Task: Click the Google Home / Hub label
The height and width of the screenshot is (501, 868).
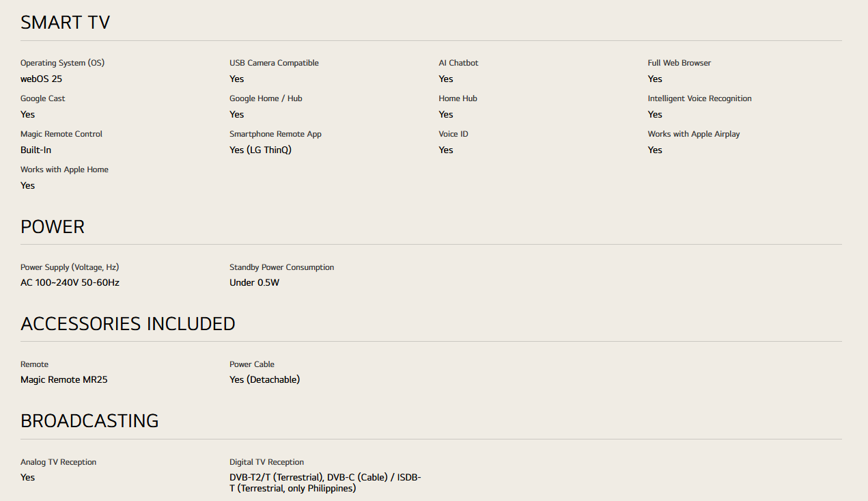Action: (266, 98)
